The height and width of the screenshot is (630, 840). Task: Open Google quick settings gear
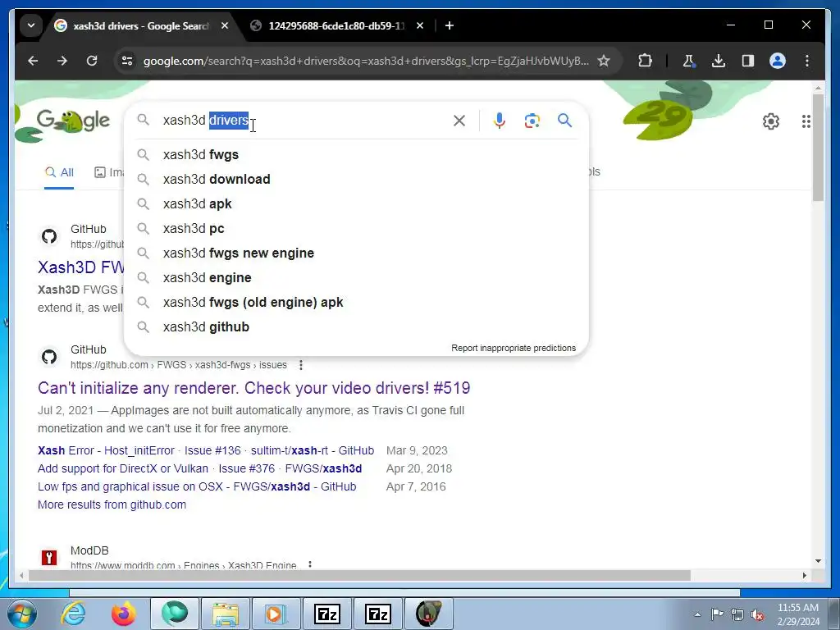pyautogui.click(x=770, y=121)
